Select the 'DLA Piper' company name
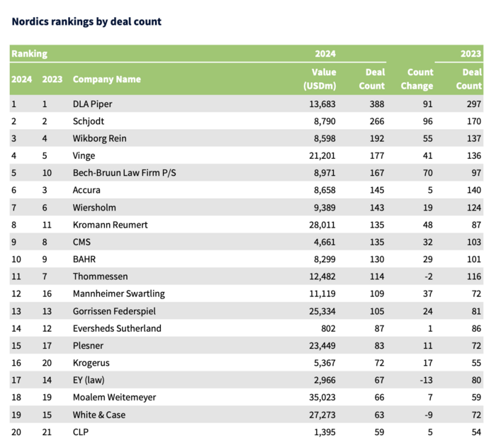This screenshot has height=448, width=496. (92, 103)
